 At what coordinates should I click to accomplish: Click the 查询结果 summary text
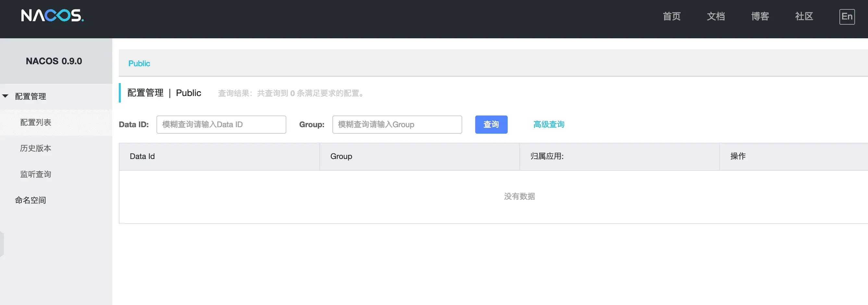(x=292, y=93)
